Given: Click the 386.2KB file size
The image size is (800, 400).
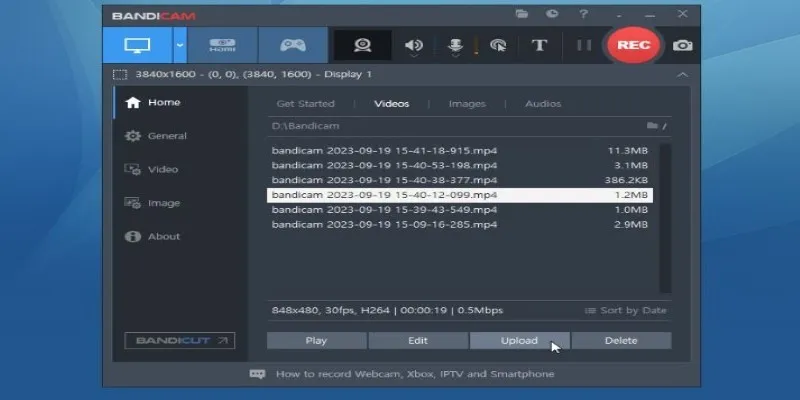Looking at the screenshot, I should point(626,181).
